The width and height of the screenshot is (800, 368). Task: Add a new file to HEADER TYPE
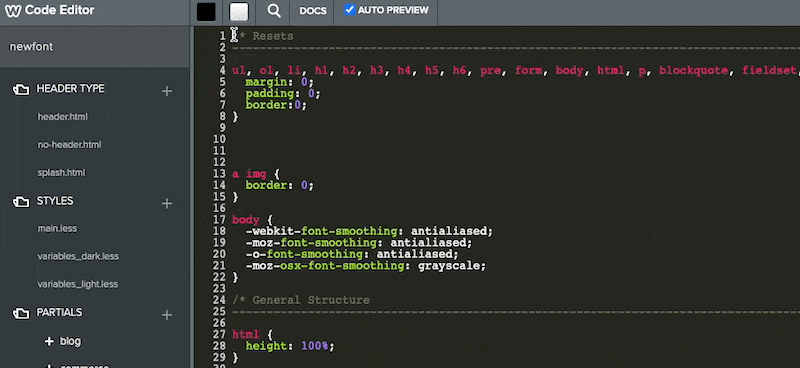click(x=167, y=91)
